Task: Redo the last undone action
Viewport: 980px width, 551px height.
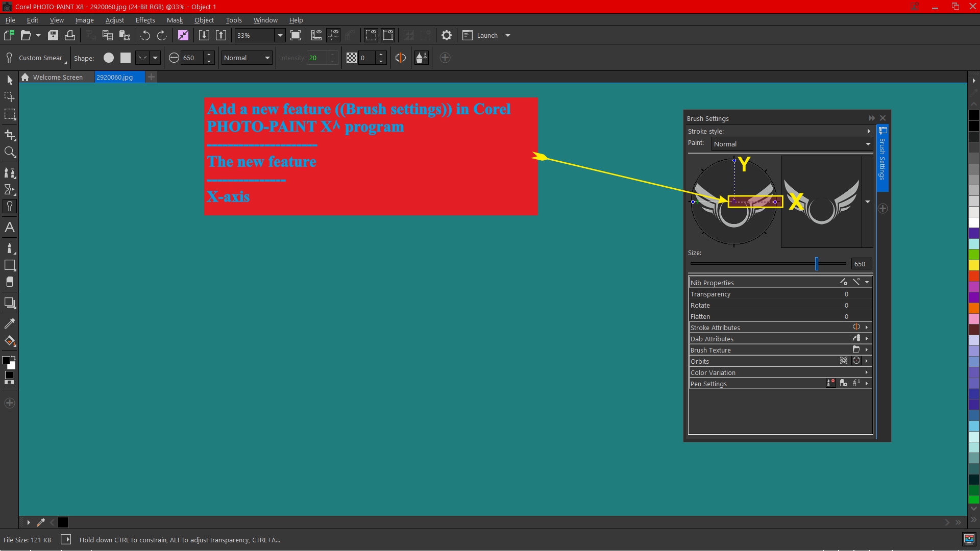Action: tap(162, 35)
